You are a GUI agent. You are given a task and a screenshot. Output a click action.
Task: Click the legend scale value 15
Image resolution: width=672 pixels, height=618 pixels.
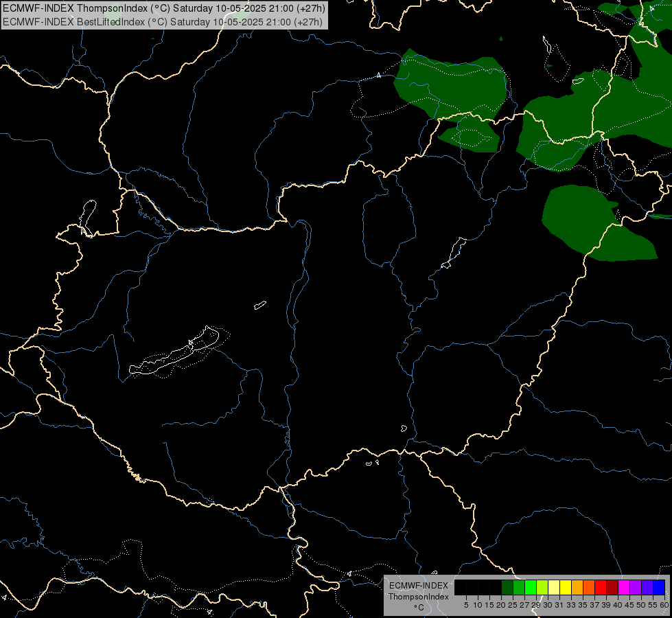click(489, 605)
